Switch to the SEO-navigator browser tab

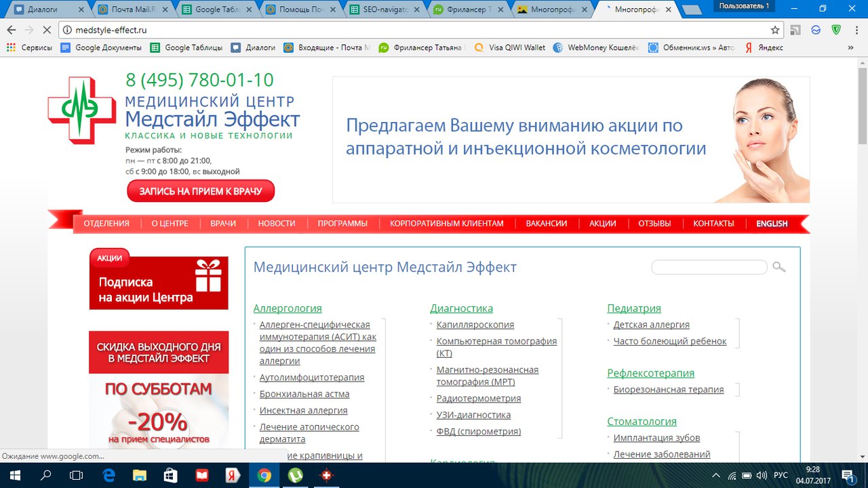[385, 10]
